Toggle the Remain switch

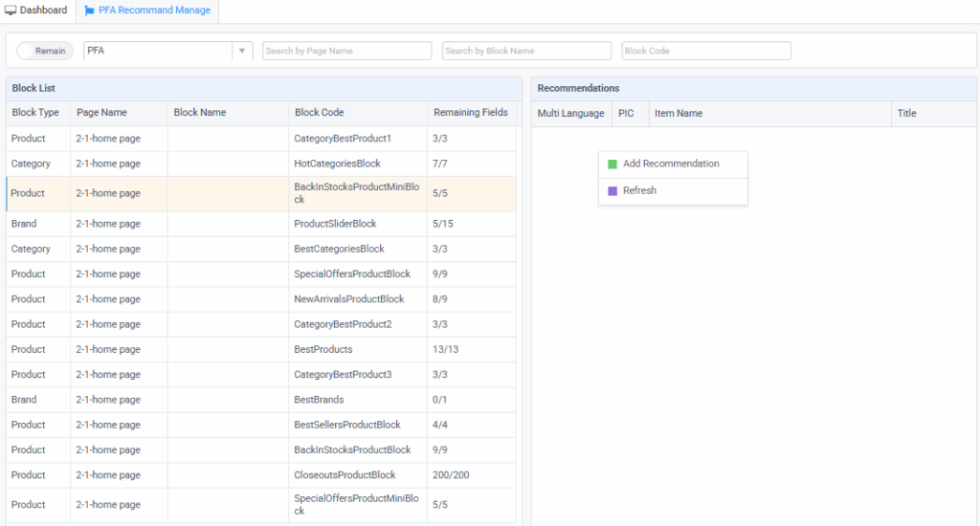click(x=45, y=51)
